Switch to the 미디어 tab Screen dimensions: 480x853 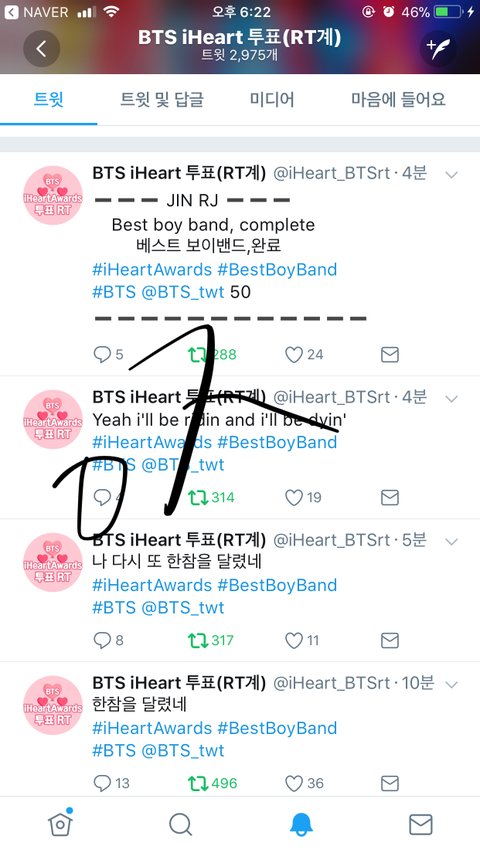coord(272,100)
